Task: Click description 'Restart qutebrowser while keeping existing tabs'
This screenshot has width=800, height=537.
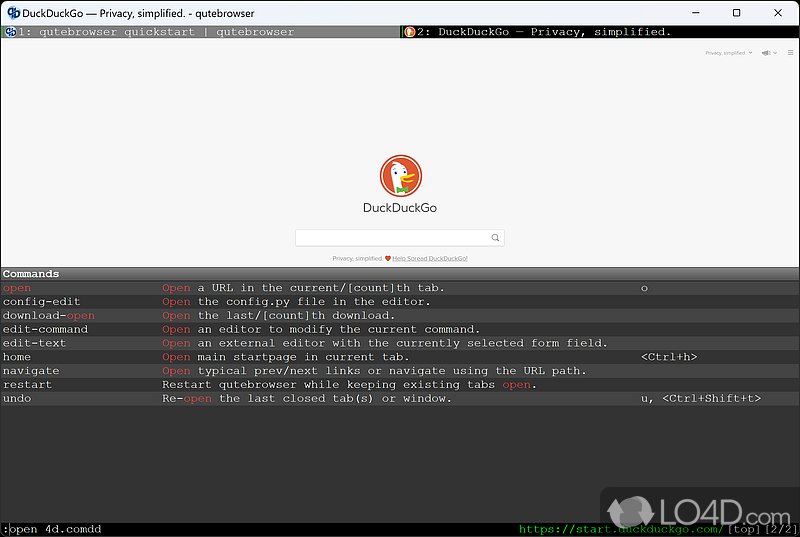Action: point(329,385)
